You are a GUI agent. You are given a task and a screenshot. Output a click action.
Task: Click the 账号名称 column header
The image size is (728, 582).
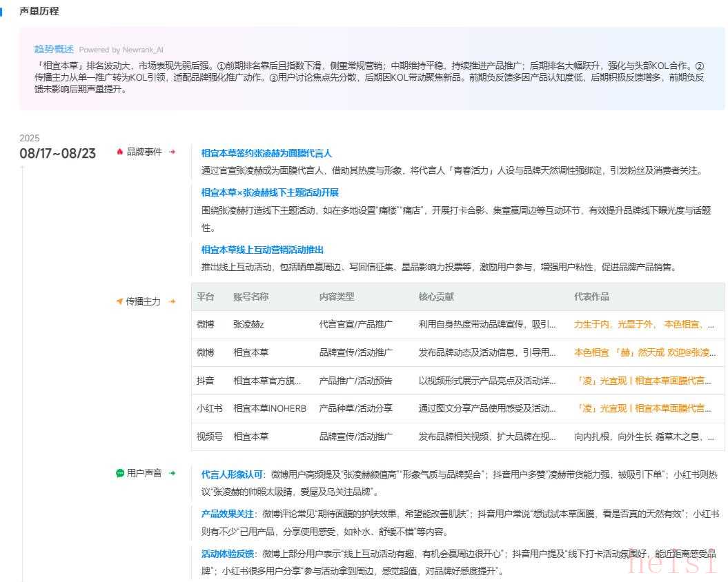point(250,297)
